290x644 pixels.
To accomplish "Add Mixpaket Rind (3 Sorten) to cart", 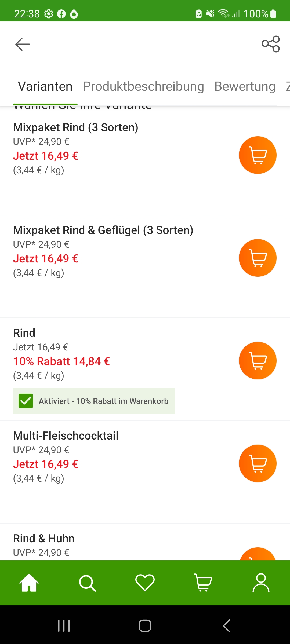I will [x=258, y=155].
